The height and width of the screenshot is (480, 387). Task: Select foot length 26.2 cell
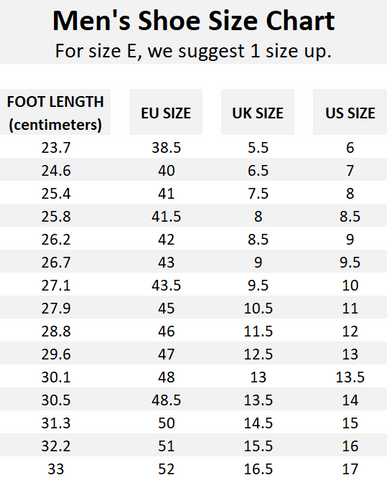56,239
